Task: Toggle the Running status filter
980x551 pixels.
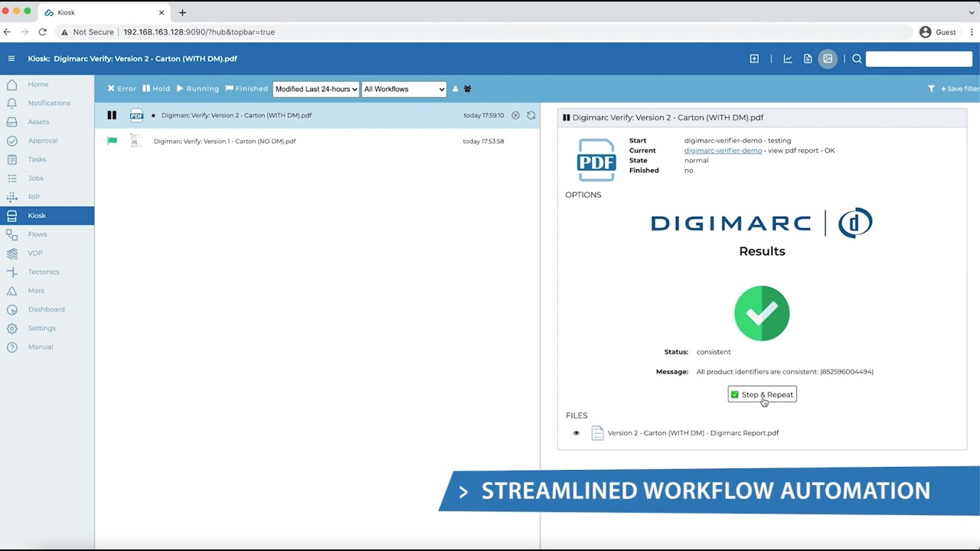Action: click(x=198, y=89)
